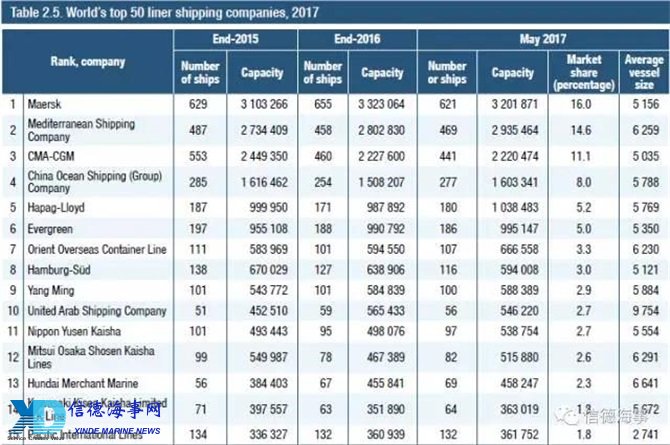Click Hapag-Lloyd End-2015 capacity '999 950'
670x445 pixels.
[x=268, y=208]
